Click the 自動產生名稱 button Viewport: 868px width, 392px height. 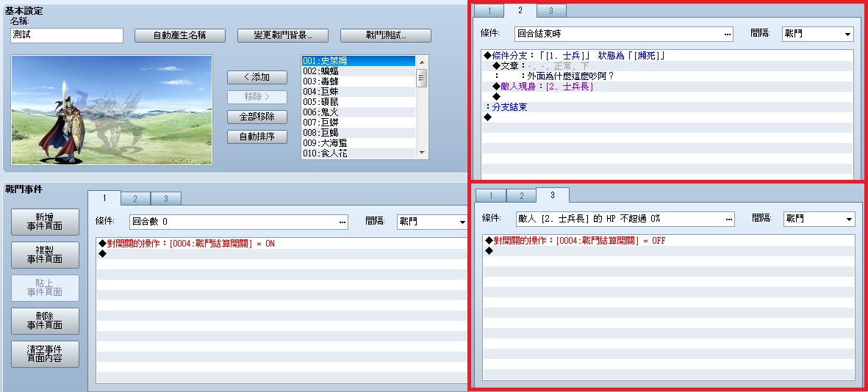180,35
